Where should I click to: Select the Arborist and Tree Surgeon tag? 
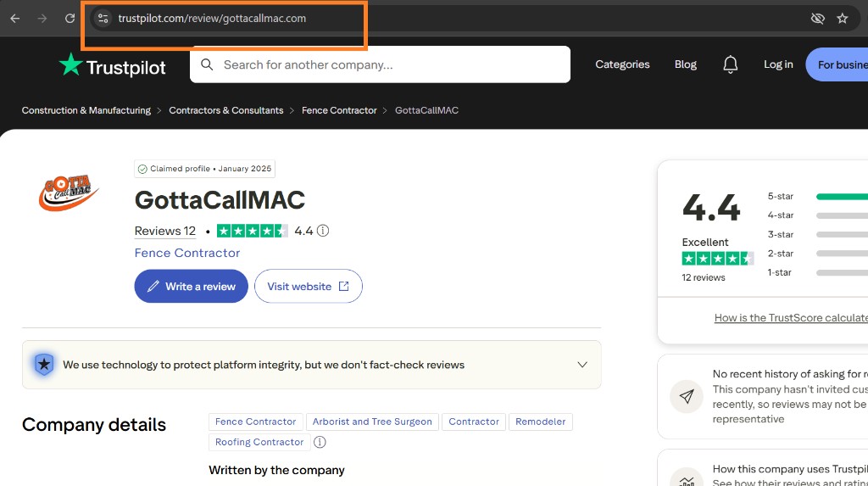point(372,422)
